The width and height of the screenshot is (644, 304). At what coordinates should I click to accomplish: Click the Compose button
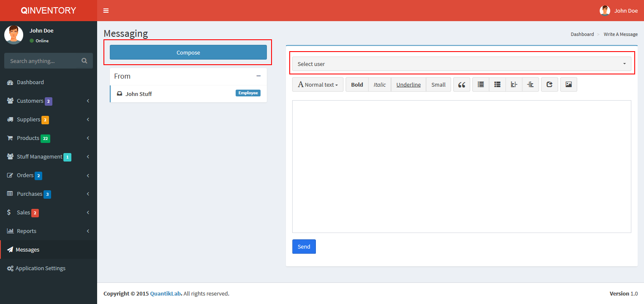point(188,52)
